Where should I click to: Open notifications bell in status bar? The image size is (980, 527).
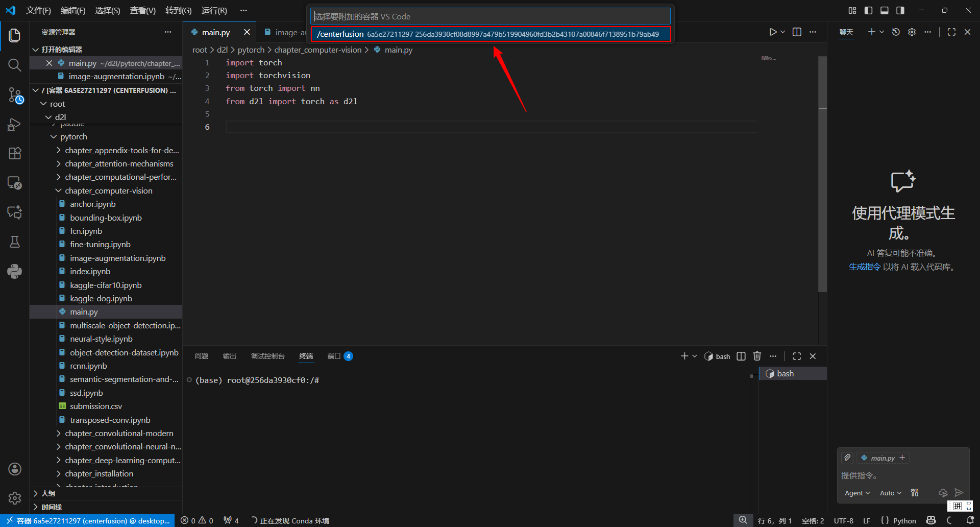click(x=970, y=521)
